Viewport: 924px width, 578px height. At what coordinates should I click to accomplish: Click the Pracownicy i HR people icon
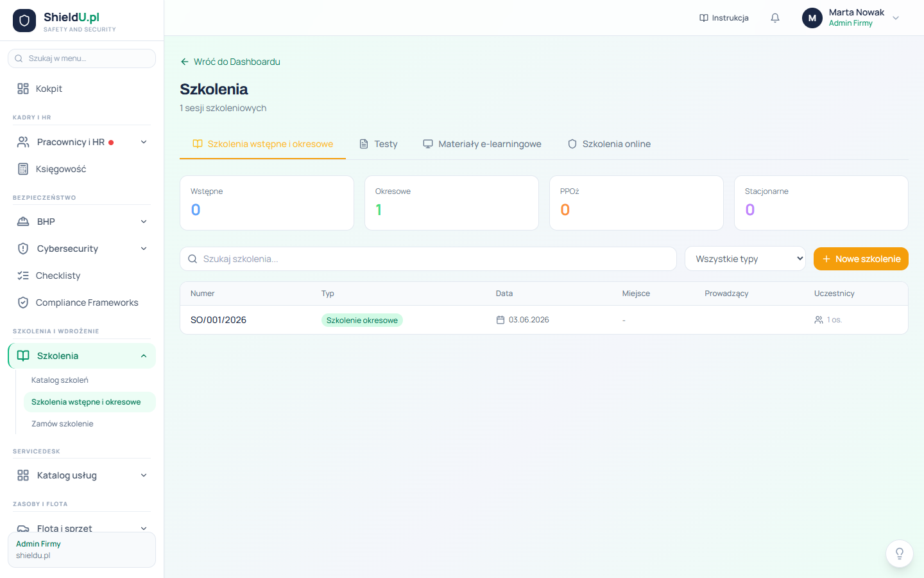point(23,142)
